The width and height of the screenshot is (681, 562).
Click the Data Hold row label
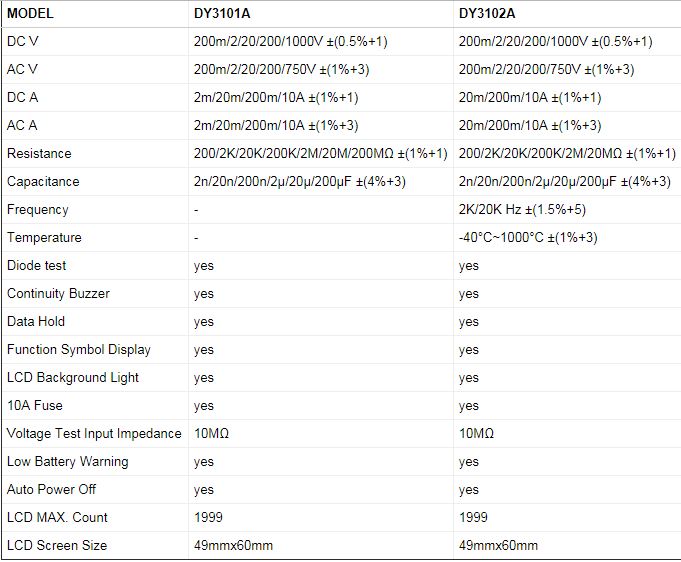tap(36, 322)
